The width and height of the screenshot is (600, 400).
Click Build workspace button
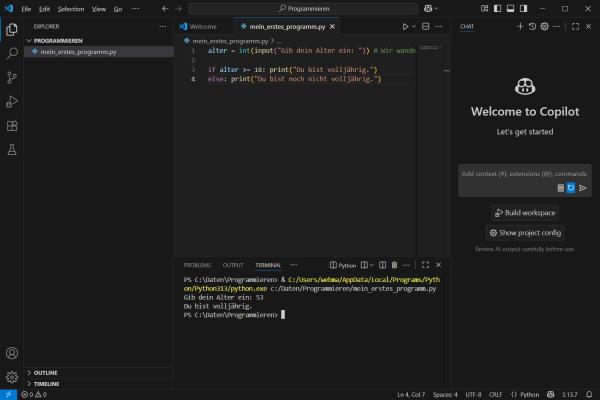[525, 213]
